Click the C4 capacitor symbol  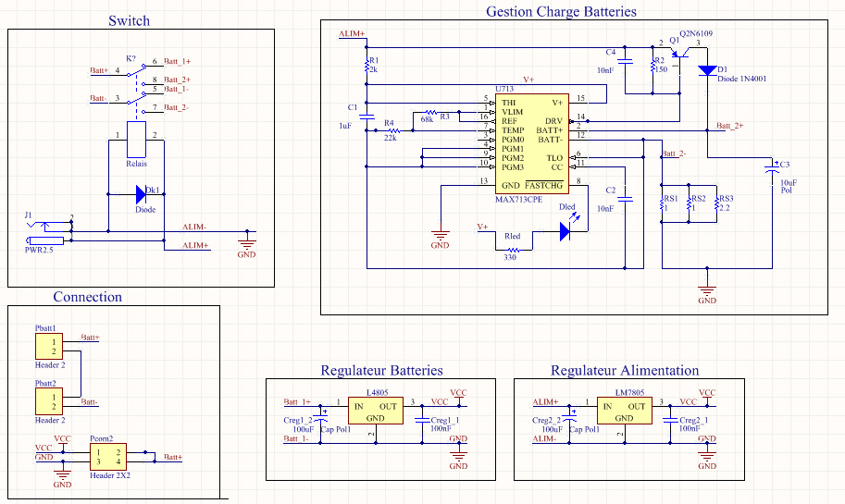tap(625, 61)
